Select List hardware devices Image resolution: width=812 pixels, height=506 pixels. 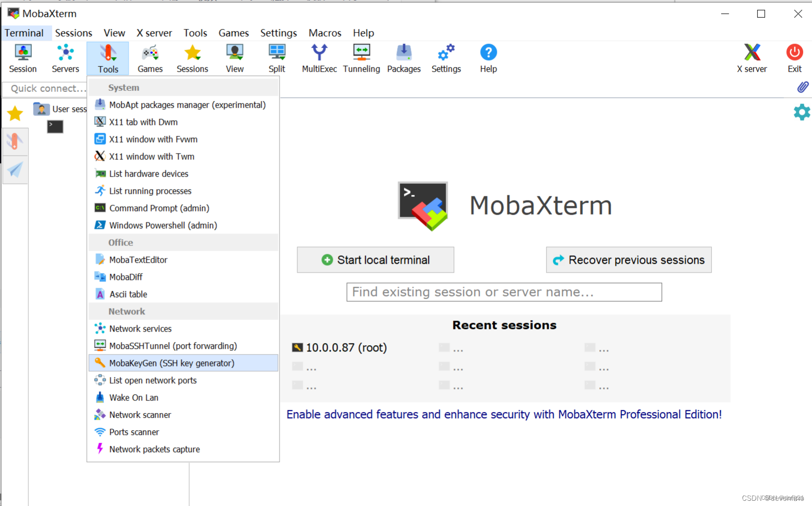point(183,174)
